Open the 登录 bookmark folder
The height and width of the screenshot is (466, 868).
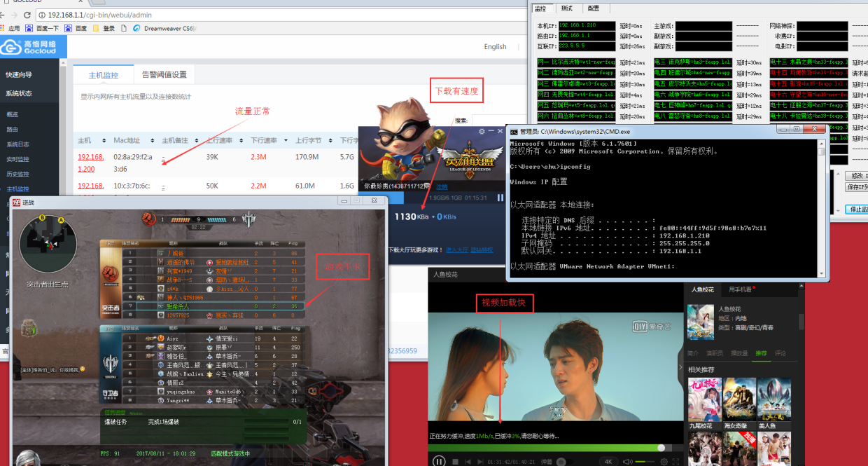click(x=104, y=29)
